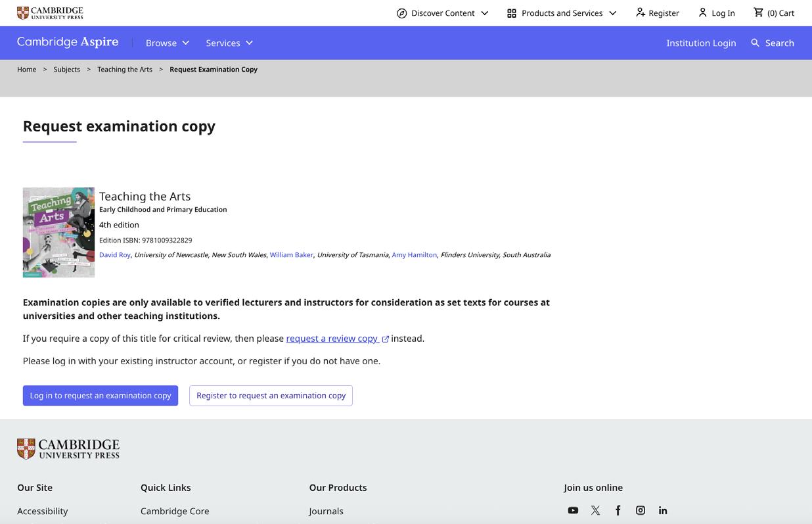Expand the Discover Content dropdown
The width and height of the screenshot is (812, 524).
point(443,13)
